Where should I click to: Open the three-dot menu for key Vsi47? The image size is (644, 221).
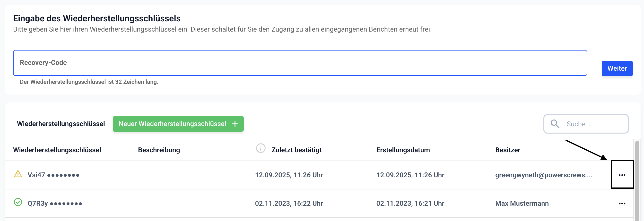pyautogui.click(x=622, y=175)
